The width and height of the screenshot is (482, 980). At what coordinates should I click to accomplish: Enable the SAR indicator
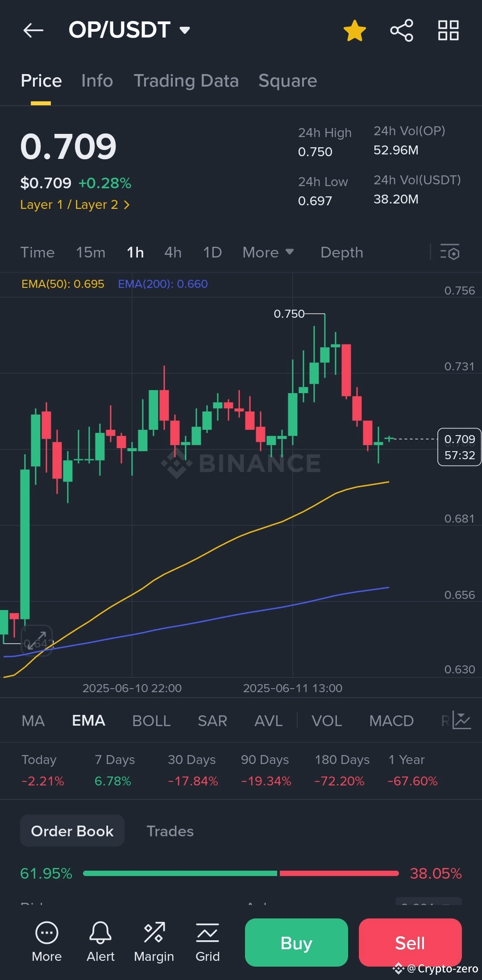click(212, 721)
